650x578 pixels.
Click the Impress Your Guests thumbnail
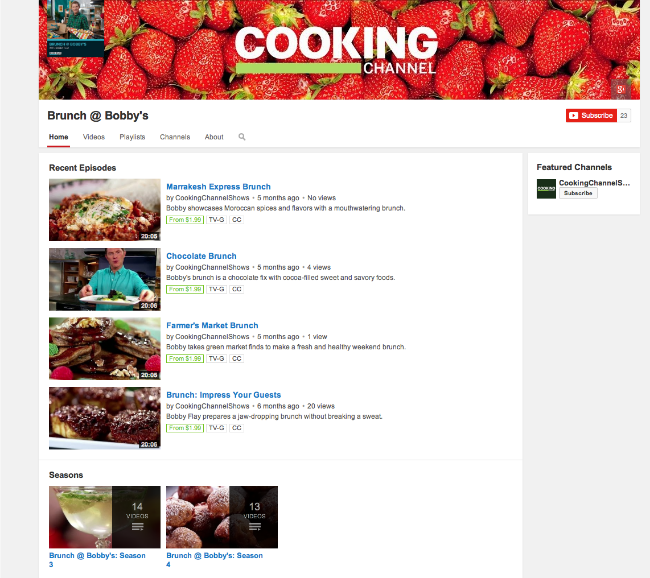point(104,418)
